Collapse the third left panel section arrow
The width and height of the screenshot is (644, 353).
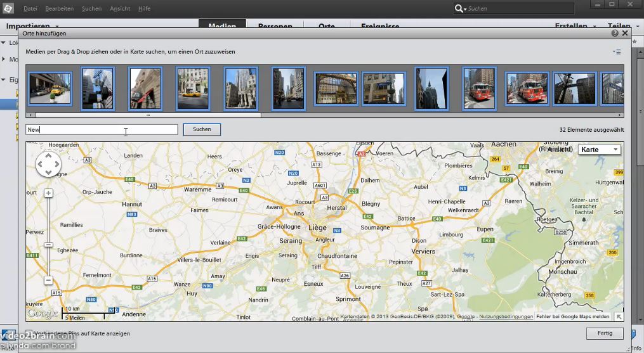coord(3,80)
